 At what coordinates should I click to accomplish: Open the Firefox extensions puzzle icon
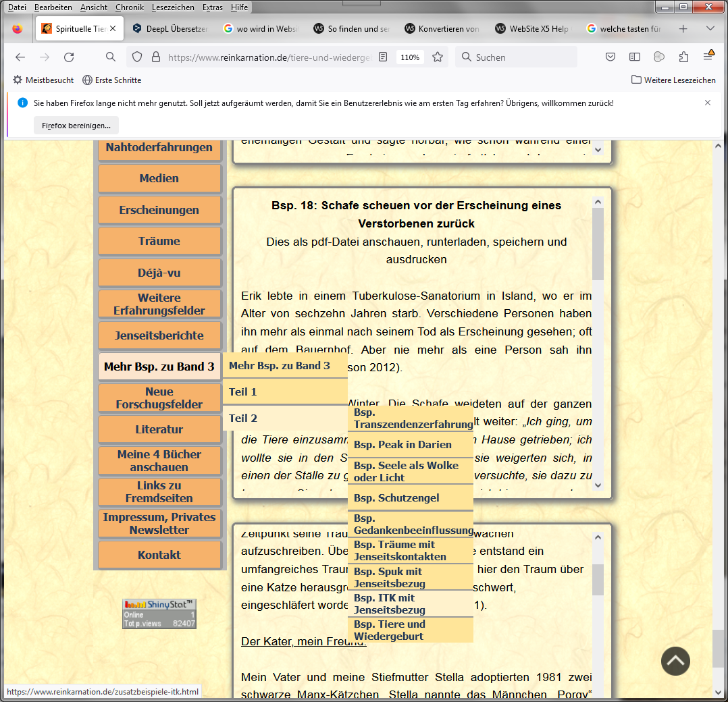click(683, 57)
